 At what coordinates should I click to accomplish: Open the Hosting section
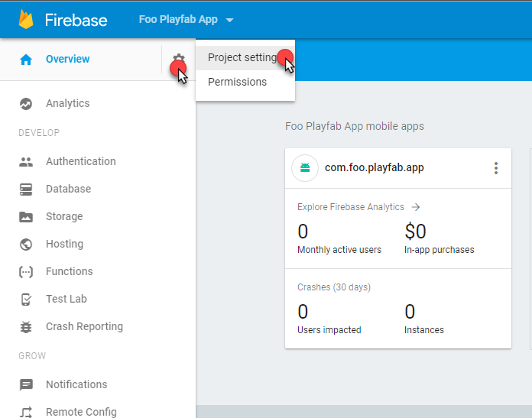[64, 244]
